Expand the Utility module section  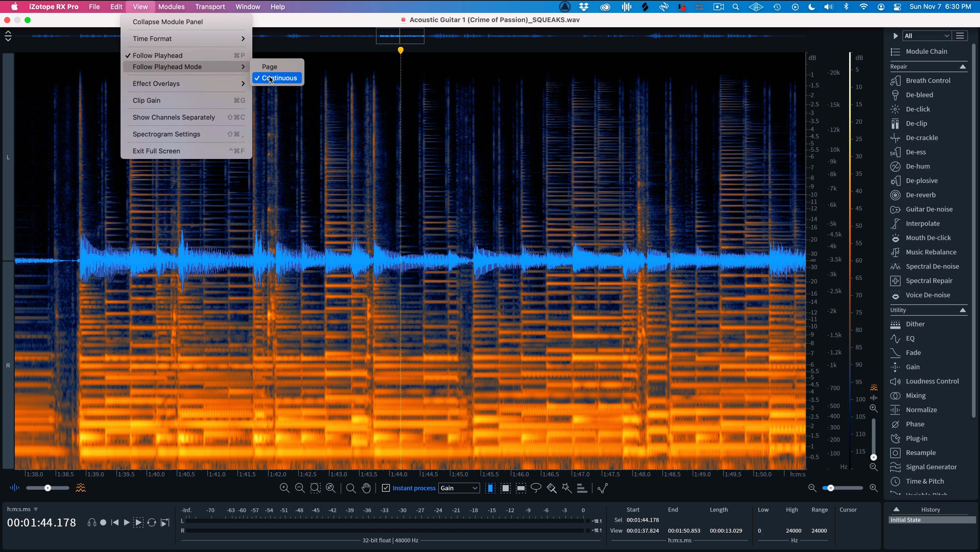tap(963, 310)
